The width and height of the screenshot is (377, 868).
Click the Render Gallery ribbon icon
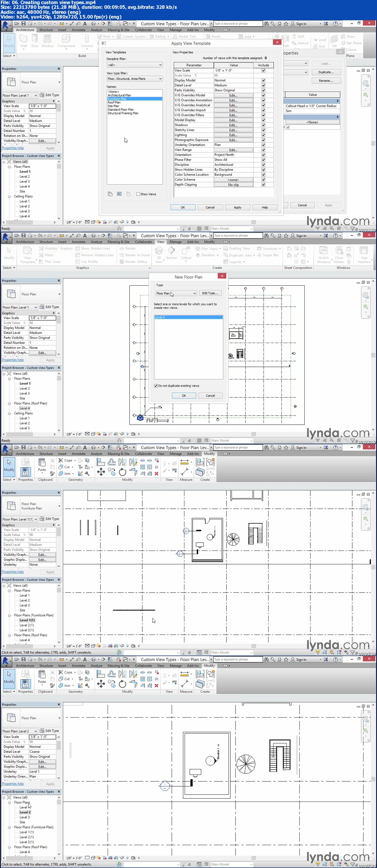pos(122,262)
